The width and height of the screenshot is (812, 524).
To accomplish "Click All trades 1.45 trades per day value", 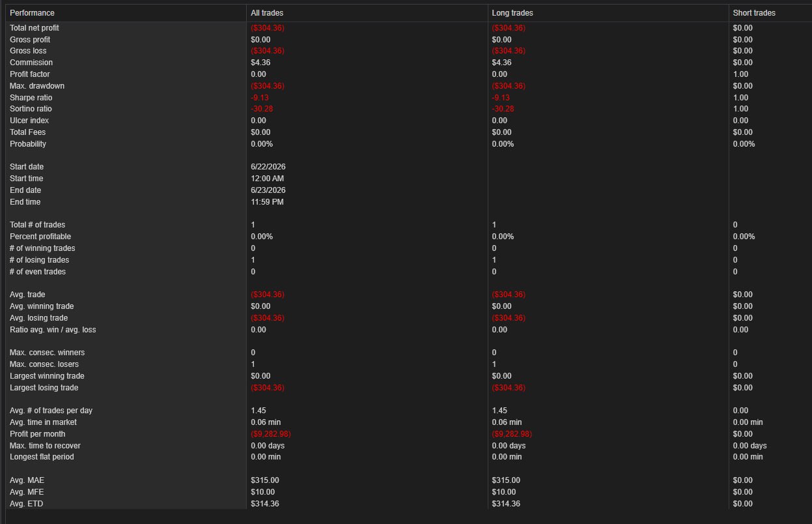I will (259, 411).
